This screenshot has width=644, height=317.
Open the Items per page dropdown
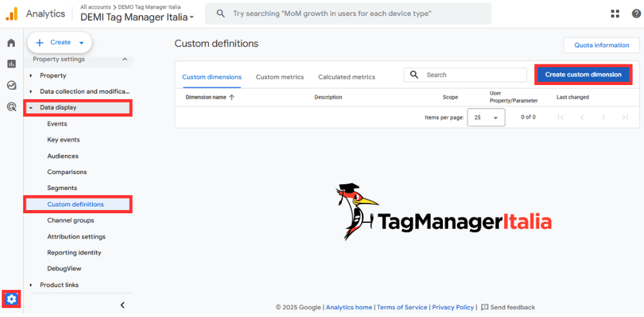pos(486,117)
